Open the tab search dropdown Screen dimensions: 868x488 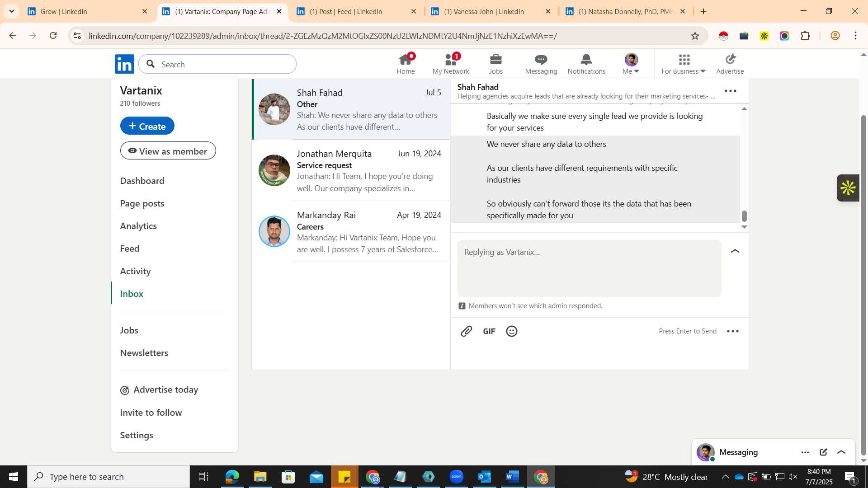tap(12, 11)
